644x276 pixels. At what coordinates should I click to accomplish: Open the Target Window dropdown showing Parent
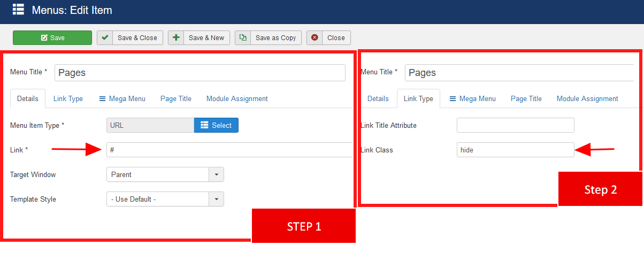point(165,174)
